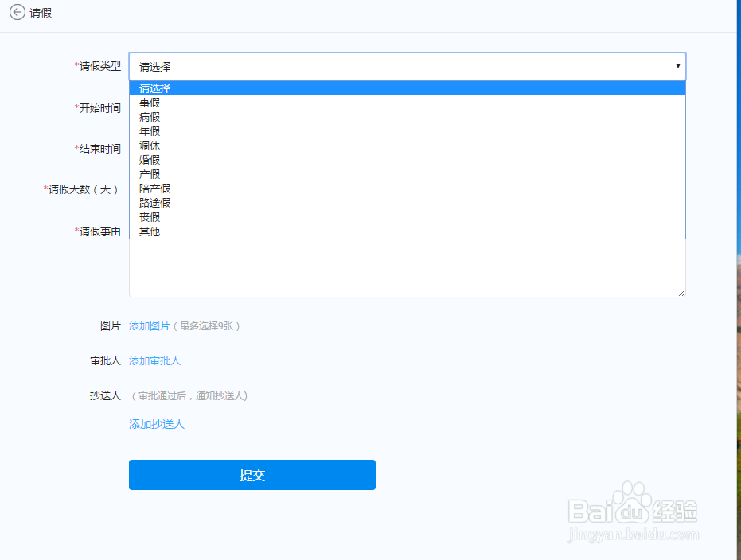Click the text area resize handle

(x=681, y=294)
